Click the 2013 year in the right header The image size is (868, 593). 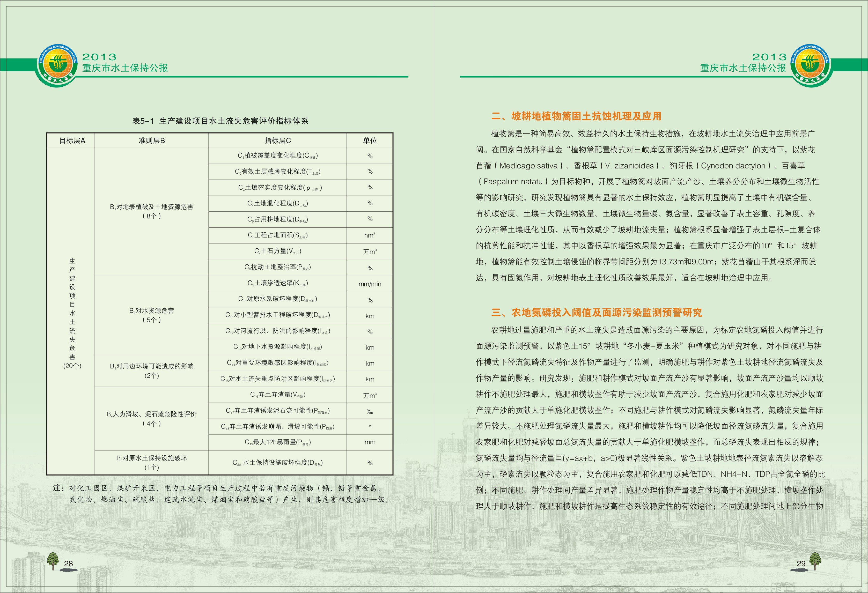(769, 57)
